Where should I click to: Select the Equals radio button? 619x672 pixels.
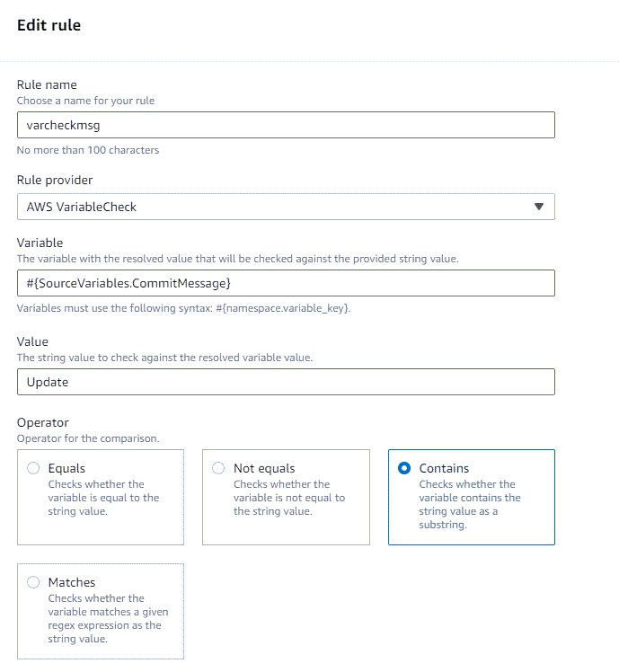point(34,468)
